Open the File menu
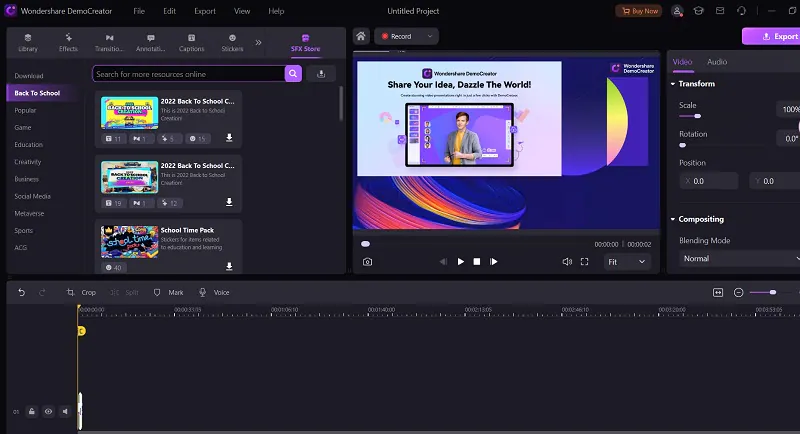The image size is (800, 434). pyautogui.click(x=139, y=11)
